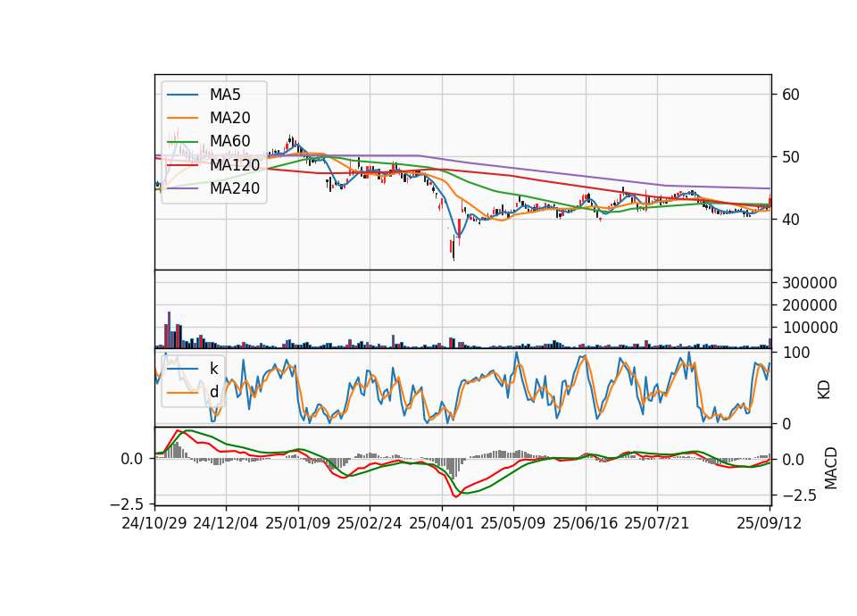The image size is (857, 616).
Task: Click the MA240 legend label
Action: click(235, 188)
